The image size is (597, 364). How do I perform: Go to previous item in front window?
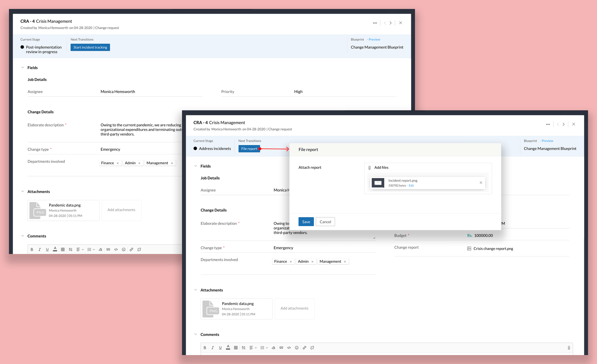click(558, 124)
